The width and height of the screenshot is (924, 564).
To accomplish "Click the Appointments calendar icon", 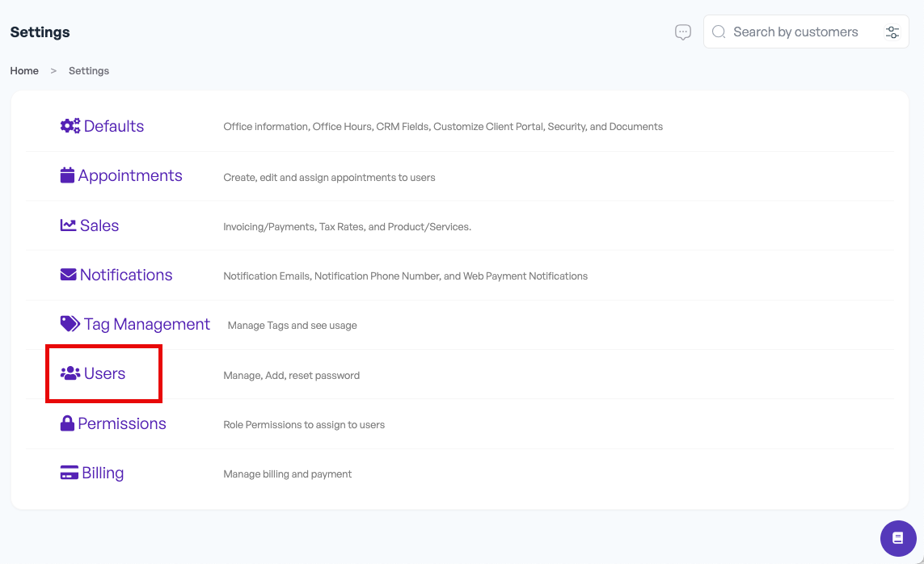I will 67,175.
